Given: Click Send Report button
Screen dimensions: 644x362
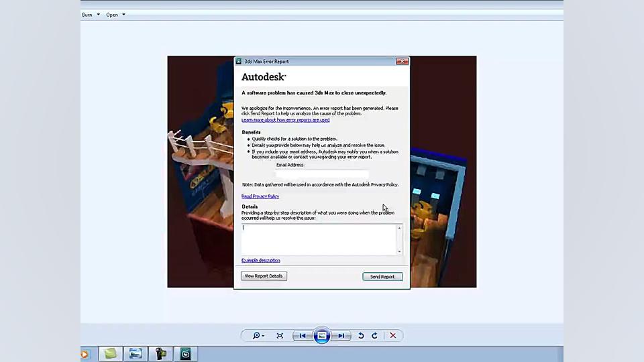Looking at the screenshot, I should [x=382, y=276].
